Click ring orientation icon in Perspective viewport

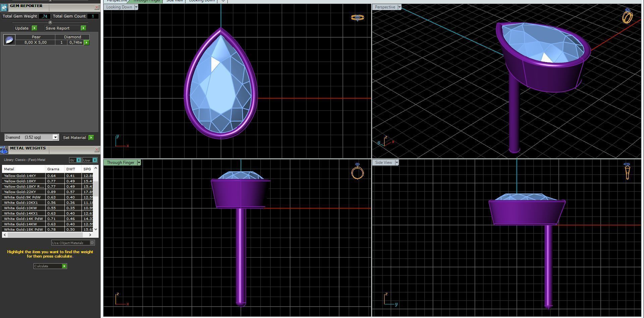coord(628,16)
